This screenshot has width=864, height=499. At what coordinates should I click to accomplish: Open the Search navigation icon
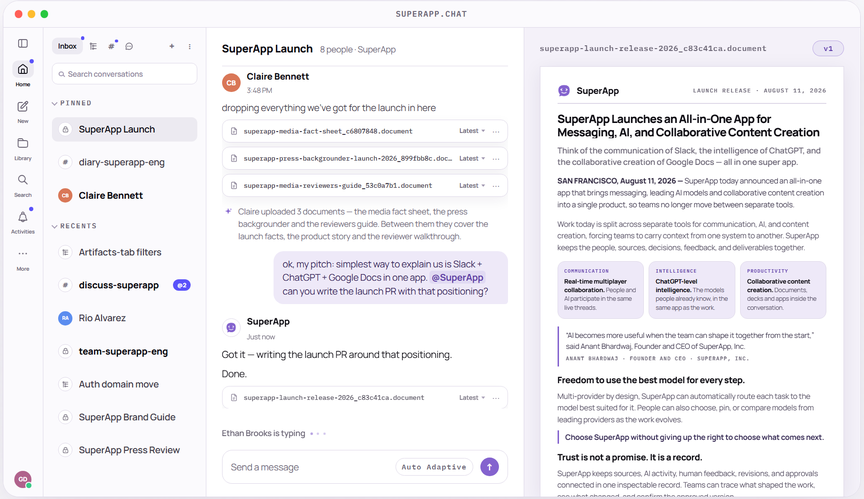click(23, 180)
